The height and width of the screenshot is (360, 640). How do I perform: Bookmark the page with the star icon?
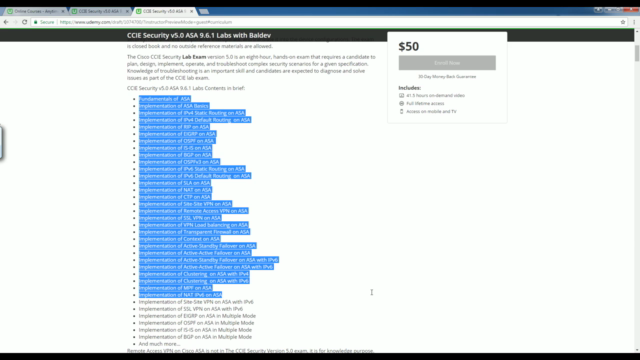pyautogui.click(x=623, y=22)
